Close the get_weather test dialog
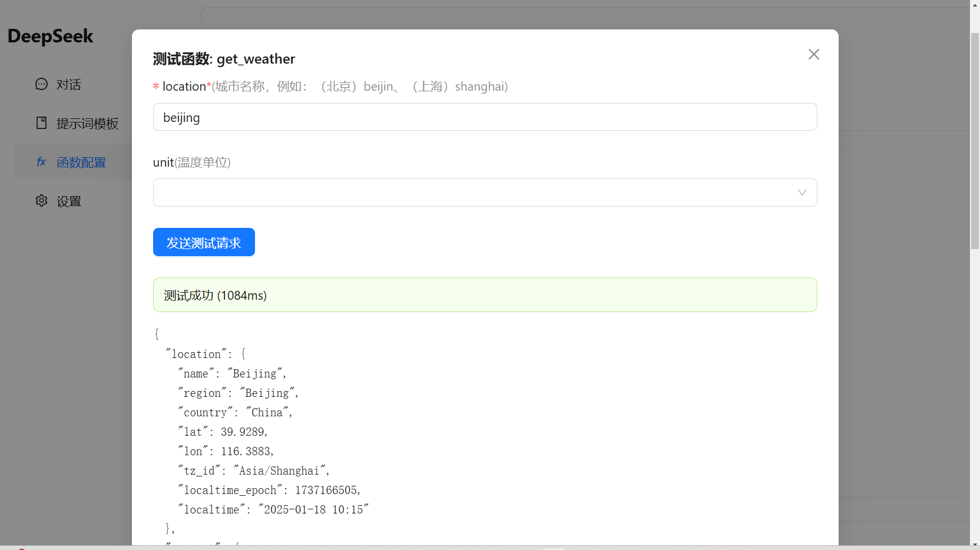The width and height of the screenshot is (980, 550). pyautogui.click(x=813, y=54)
